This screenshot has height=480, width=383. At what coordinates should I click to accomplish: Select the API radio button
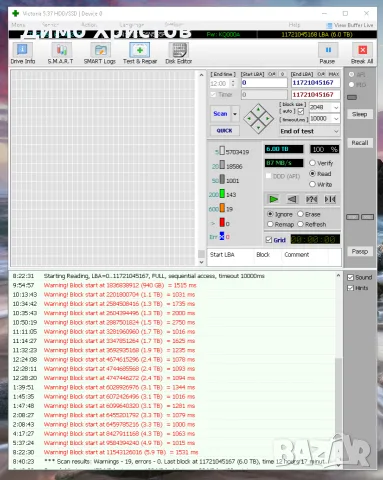(351, 74)
